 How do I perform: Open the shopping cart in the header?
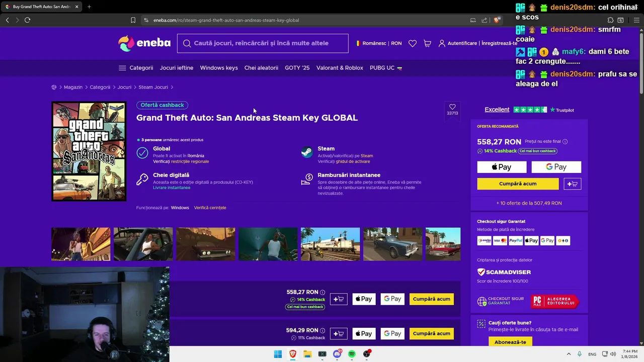click(x=427, y=43)
